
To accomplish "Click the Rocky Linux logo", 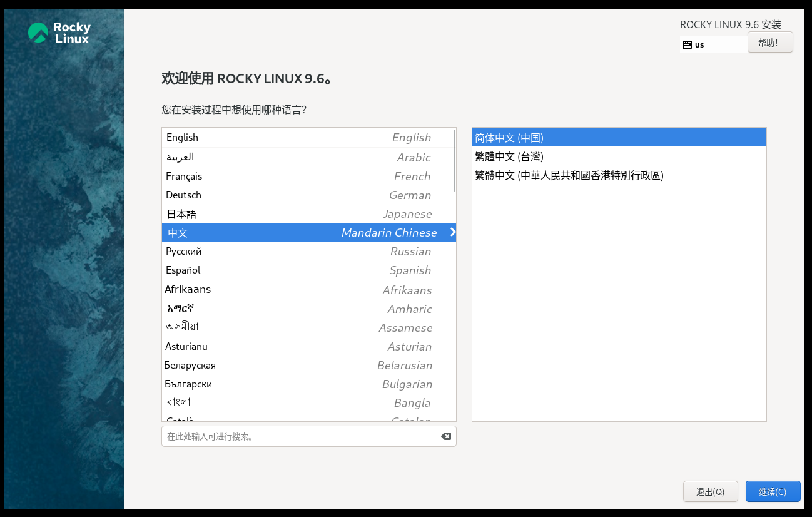I will pyautogui.click(x=59, y=33).
